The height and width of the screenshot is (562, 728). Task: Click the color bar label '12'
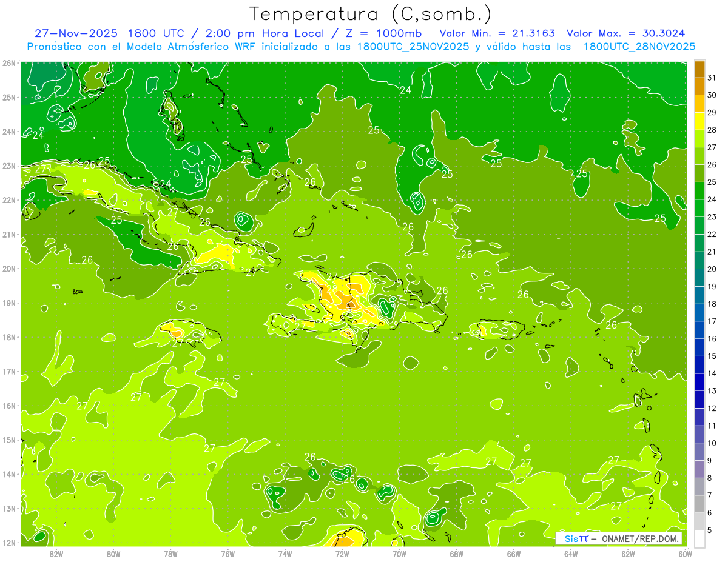712,408
